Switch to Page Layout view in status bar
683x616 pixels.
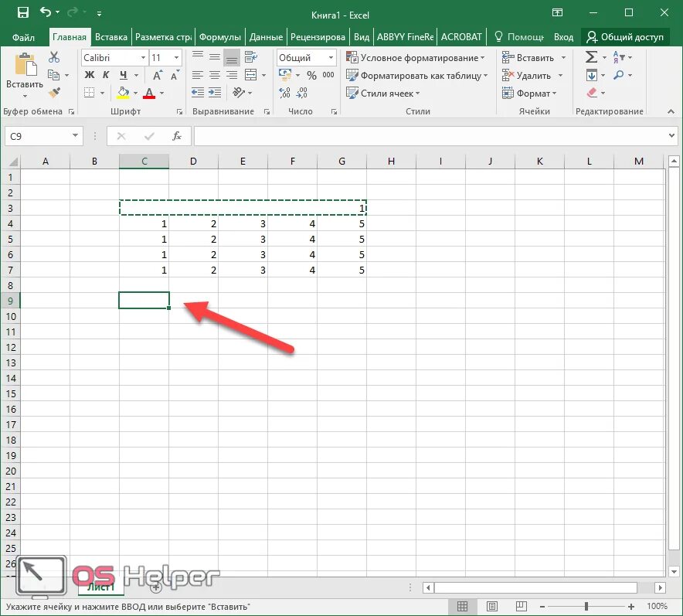pyautogui.click(x=492, y=606)
